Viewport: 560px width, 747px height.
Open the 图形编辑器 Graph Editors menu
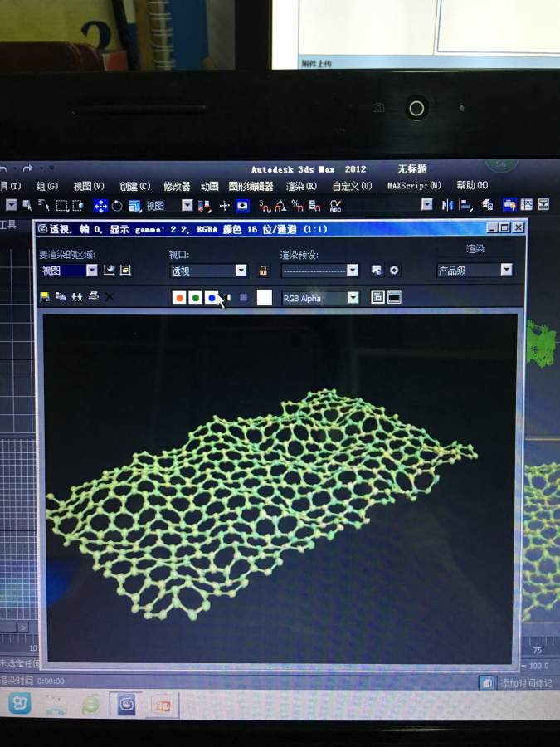pyautogui.click(x=251, y=186)
